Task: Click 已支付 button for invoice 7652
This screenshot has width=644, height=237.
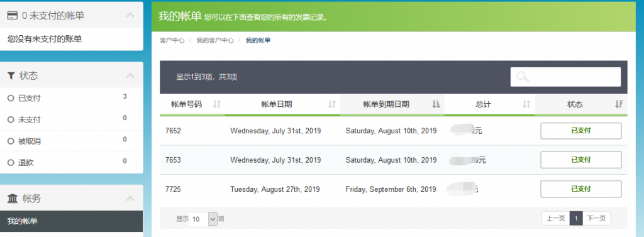Action: tap(580, 131)
